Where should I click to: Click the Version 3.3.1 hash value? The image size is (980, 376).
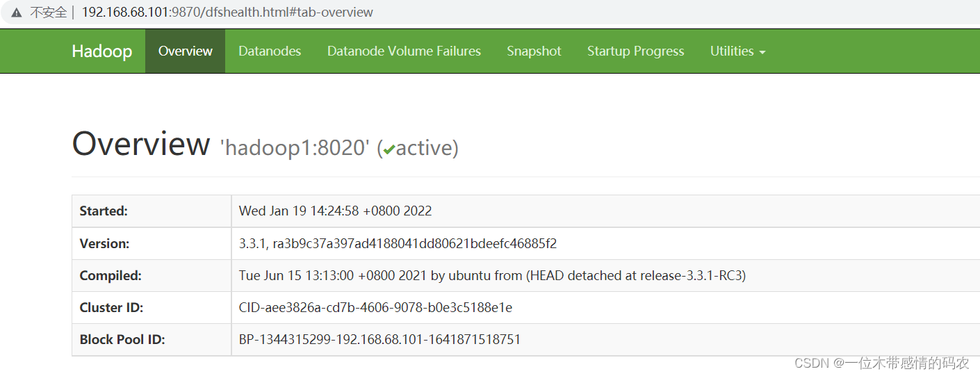(x=398, y=244)
